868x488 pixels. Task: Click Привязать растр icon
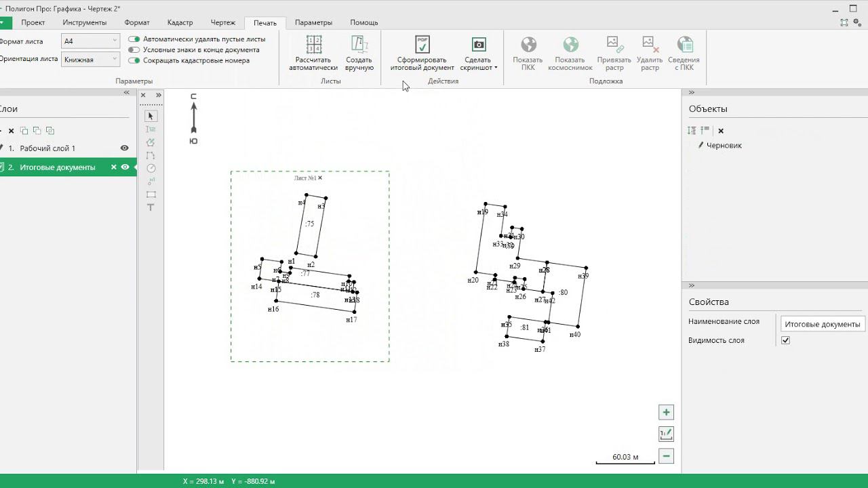tap(614, 45)
